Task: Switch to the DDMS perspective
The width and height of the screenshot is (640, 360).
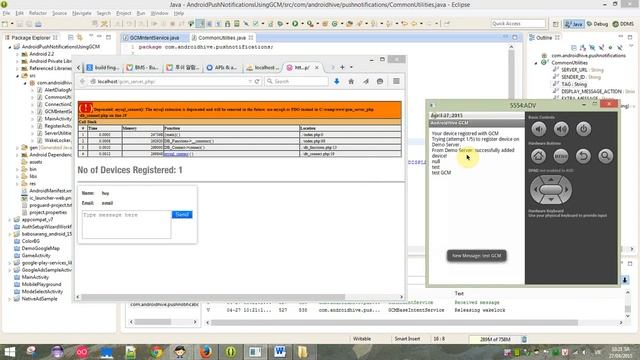Action: click(623, 24)
